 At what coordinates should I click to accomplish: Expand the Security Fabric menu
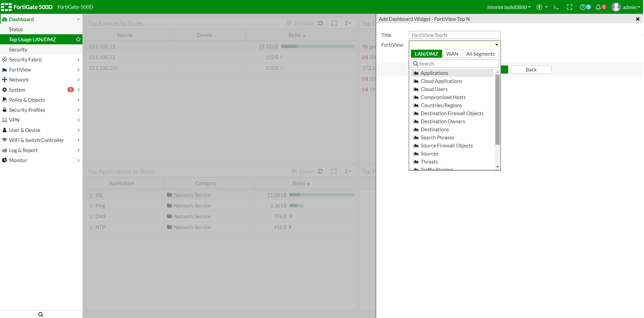tap(41, 59)
